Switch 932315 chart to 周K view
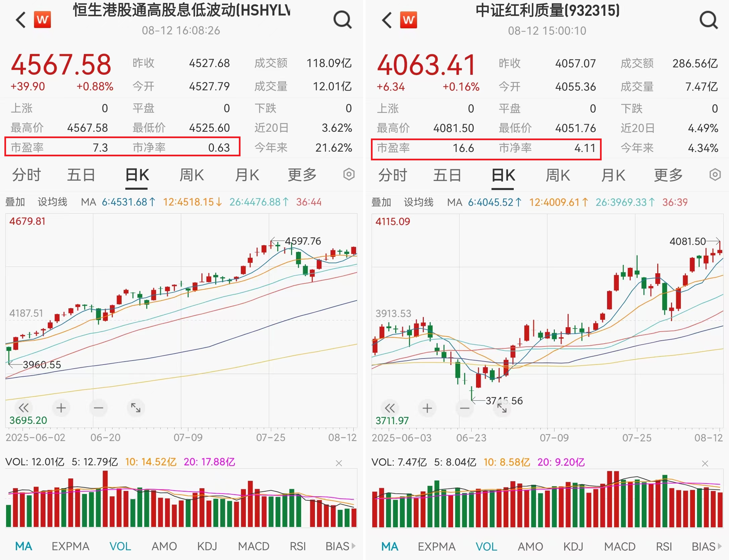Viewport: 729px width, 560px height. 558,175
